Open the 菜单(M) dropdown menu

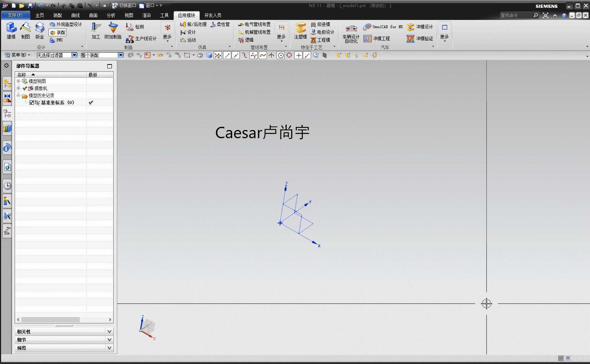(x=17, y=55)
